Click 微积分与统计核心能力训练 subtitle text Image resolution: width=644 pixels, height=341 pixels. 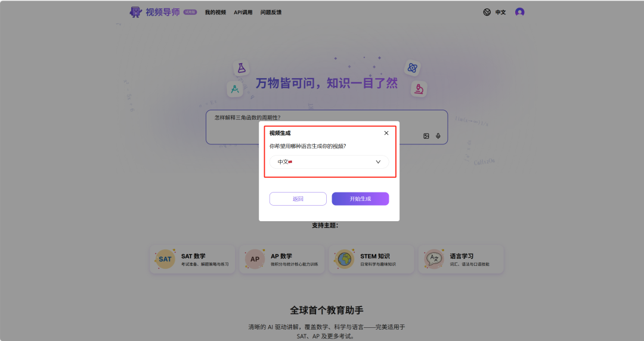(x=294, y=264)
